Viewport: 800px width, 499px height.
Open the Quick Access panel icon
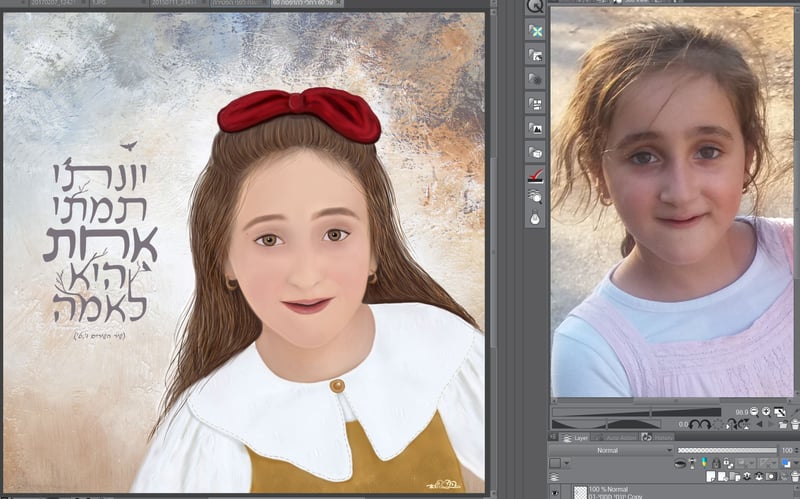click(535, 6)
